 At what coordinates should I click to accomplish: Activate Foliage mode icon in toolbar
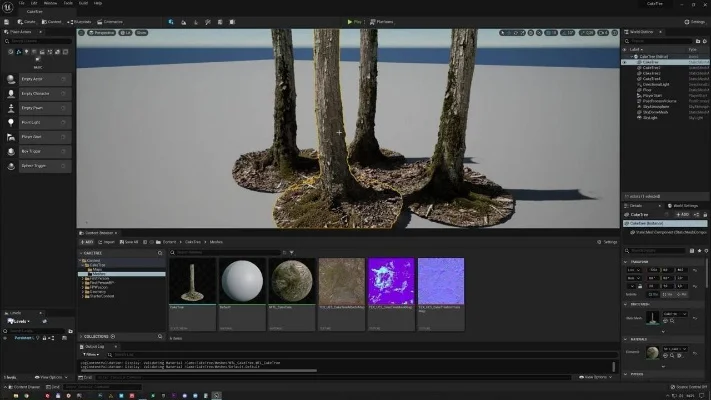click(195, 22)
